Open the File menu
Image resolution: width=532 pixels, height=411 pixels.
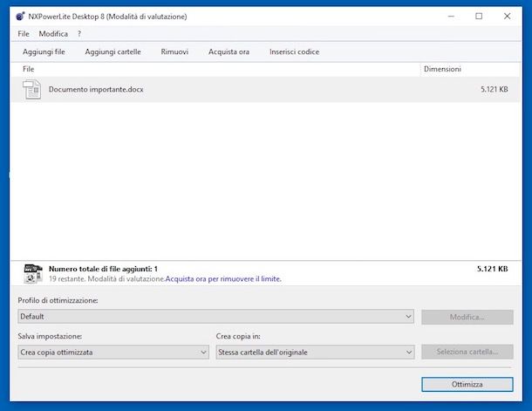(x=24, y=34)
